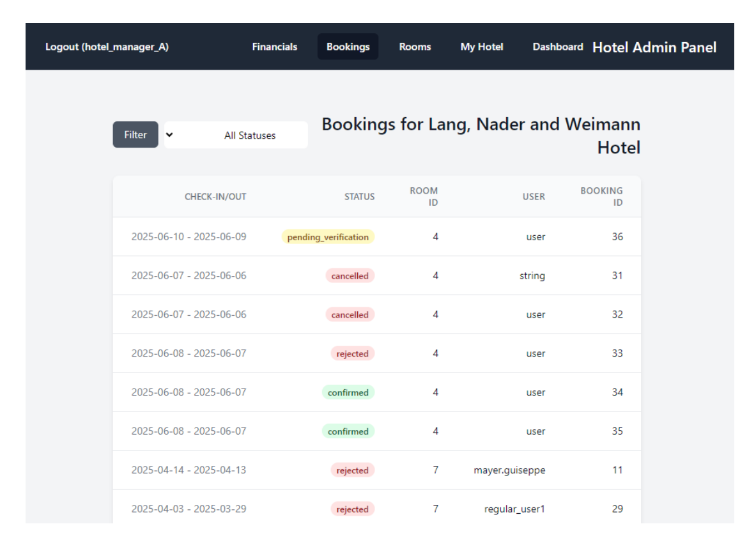Click the pending_verification status badge

[x=328, y=237]
